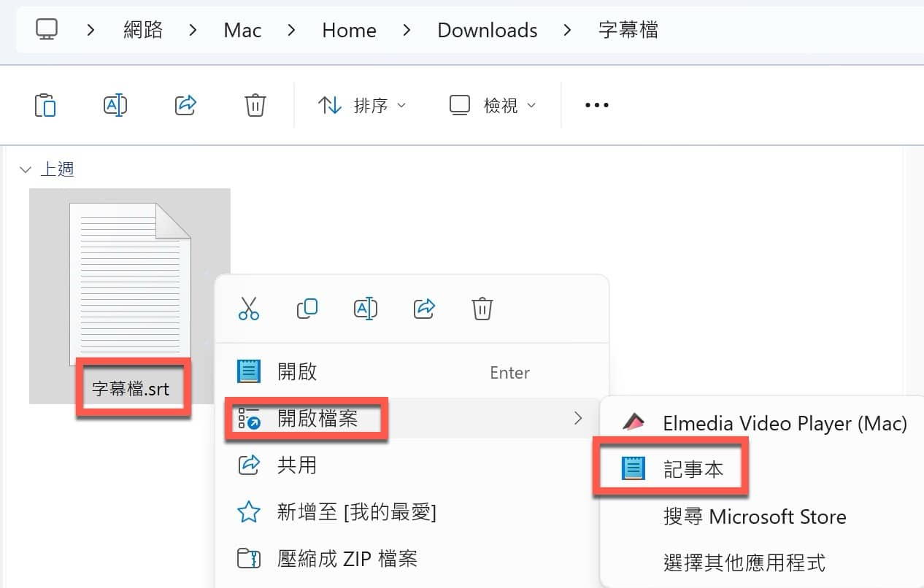Click the Paste icon in the toolbar
The image size is (924, 588).
pos(45,106)
